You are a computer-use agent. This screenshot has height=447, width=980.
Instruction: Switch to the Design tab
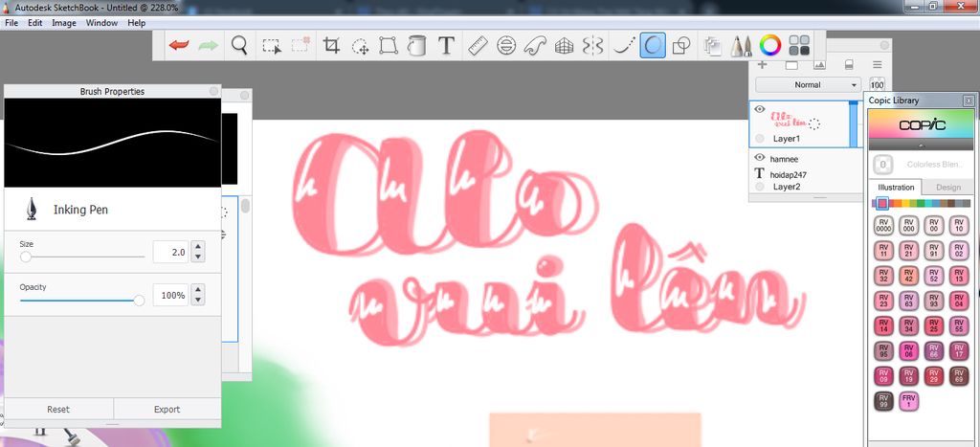coord(948,187)
